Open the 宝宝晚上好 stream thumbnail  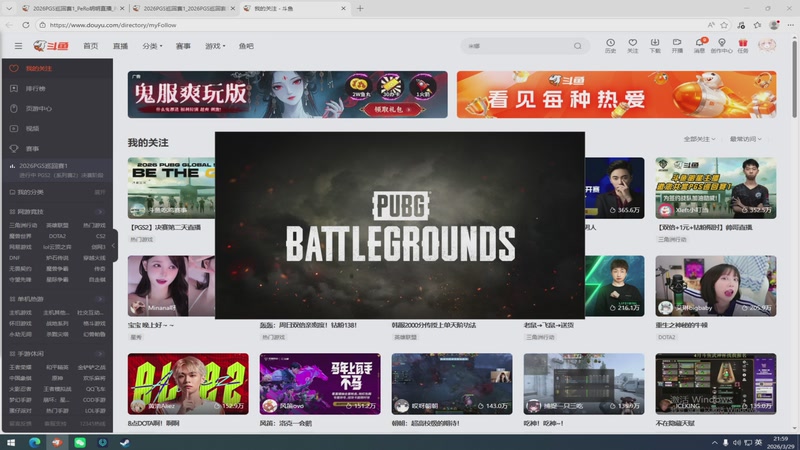click(x=171, y=286)
